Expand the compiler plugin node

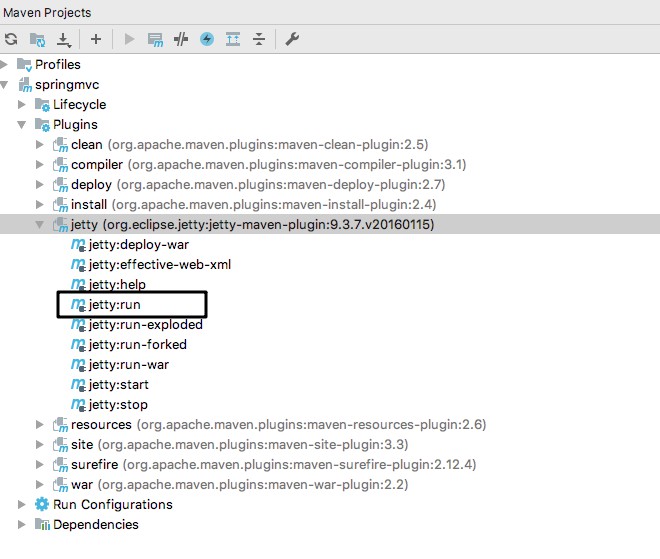point(40,165)
